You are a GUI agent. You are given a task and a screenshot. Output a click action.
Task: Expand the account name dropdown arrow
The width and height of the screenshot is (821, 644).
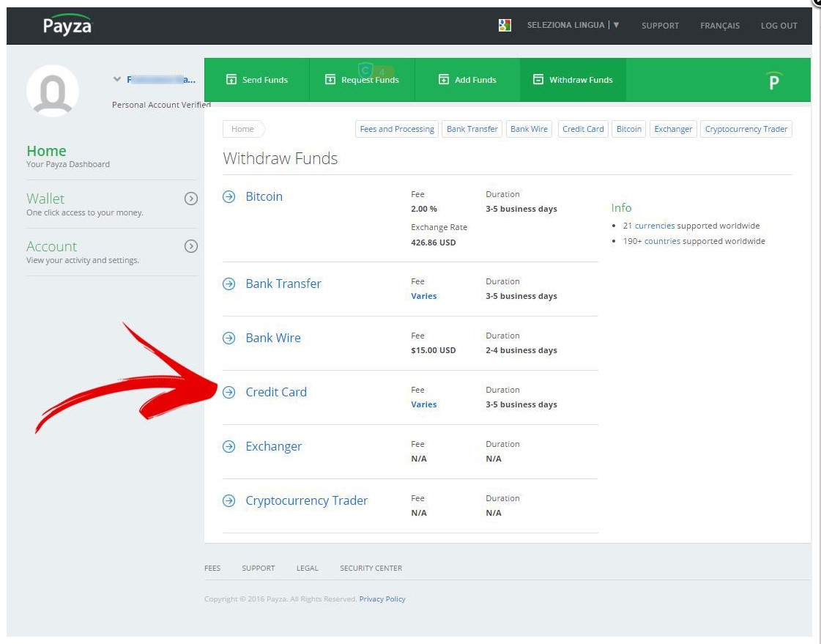[x=116, y=79]
